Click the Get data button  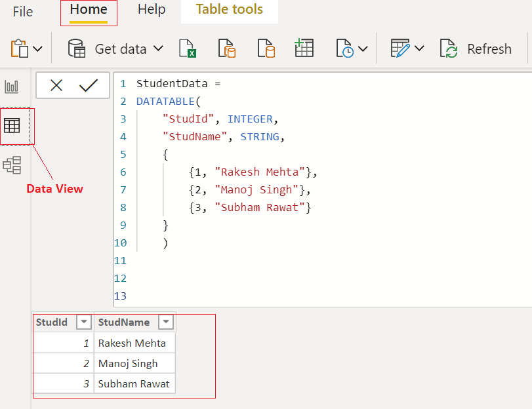107,49
